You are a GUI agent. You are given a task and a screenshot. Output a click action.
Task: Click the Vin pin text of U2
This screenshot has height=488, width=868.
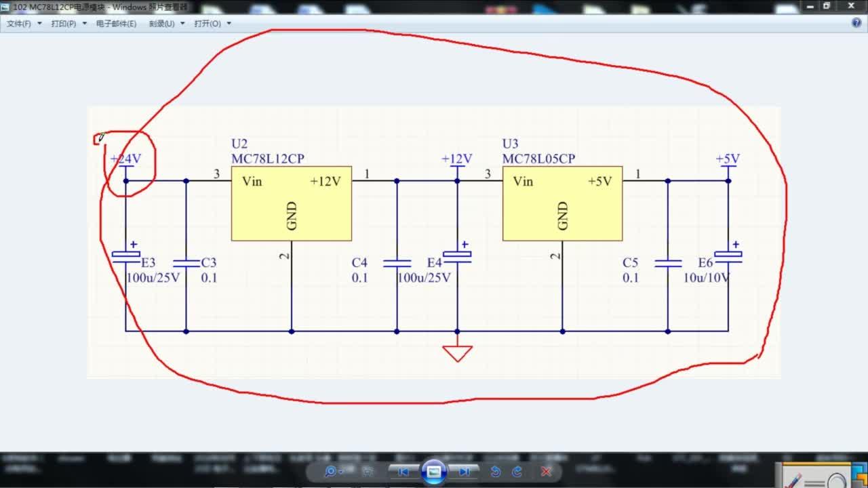pos(252,182)
